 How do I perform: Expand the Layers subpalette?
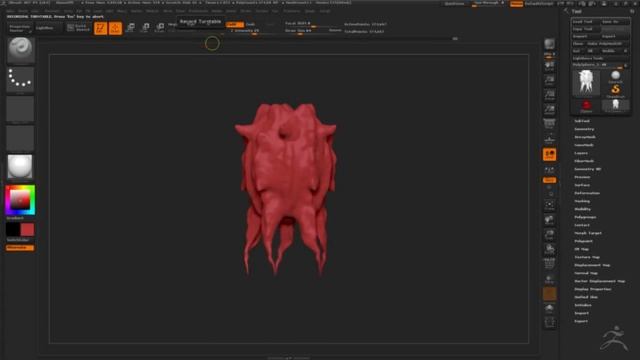(581, 153)
